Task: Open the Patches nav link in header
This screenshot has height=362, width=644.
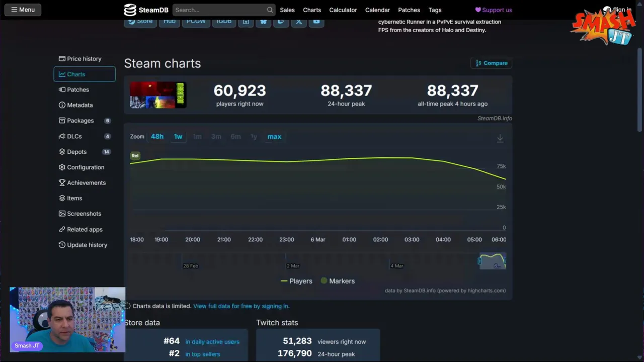Action: (x=409, y=10)
